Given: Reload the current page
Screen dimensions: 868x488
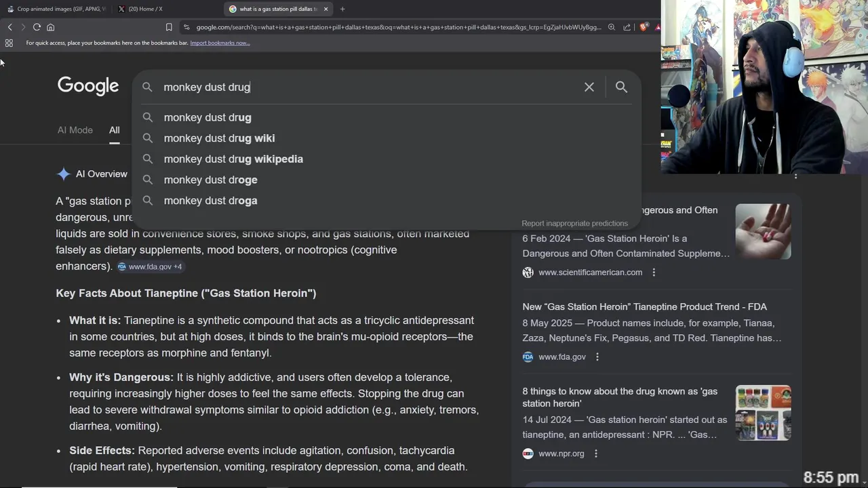Looking at the screenshot, I should click(37, 27).
